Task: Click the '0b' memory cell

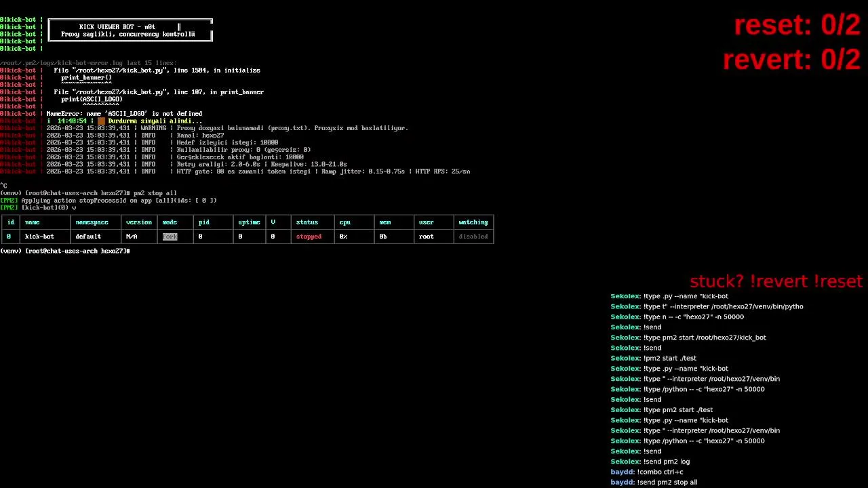Action: [x=382, y=237]
